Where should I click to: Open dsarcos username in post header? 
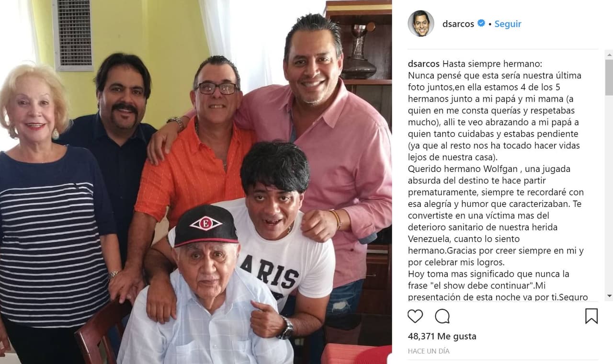click(458, 23)
